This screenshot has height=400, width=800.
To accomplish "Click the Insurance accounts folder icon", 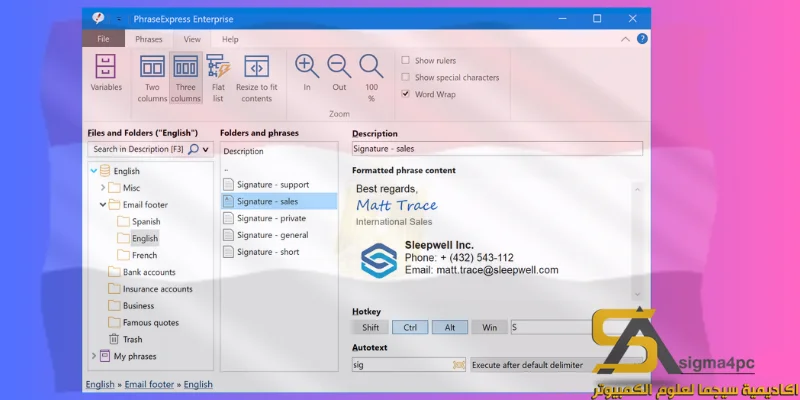I will [x=114, y=289].
